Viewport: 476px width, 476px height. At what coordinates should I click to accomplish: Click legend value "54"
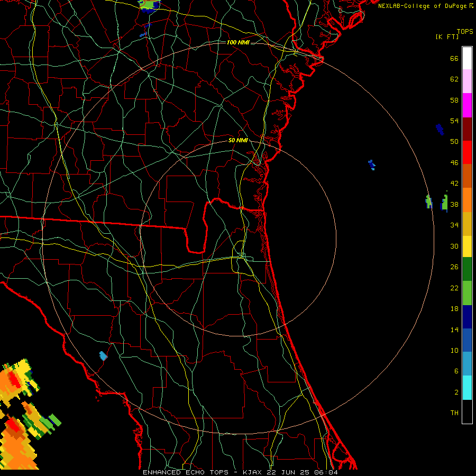[x=454, y=121]
